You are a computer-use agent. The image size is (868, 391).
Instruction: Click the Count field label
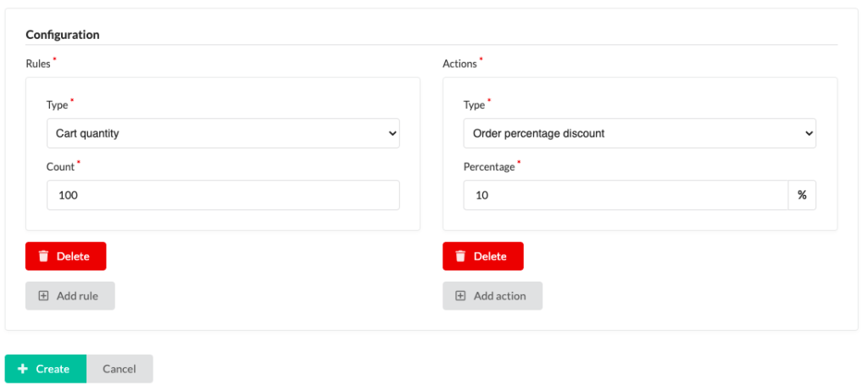[x=60, y=167]
